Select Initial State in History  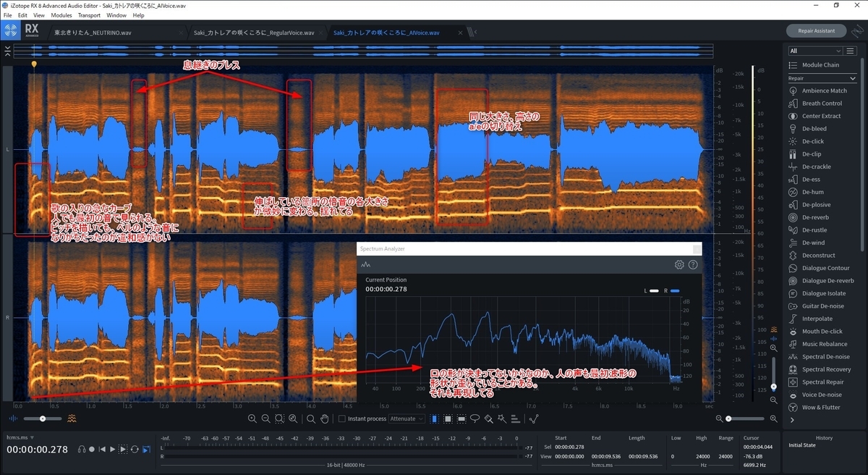click(804, 445)
